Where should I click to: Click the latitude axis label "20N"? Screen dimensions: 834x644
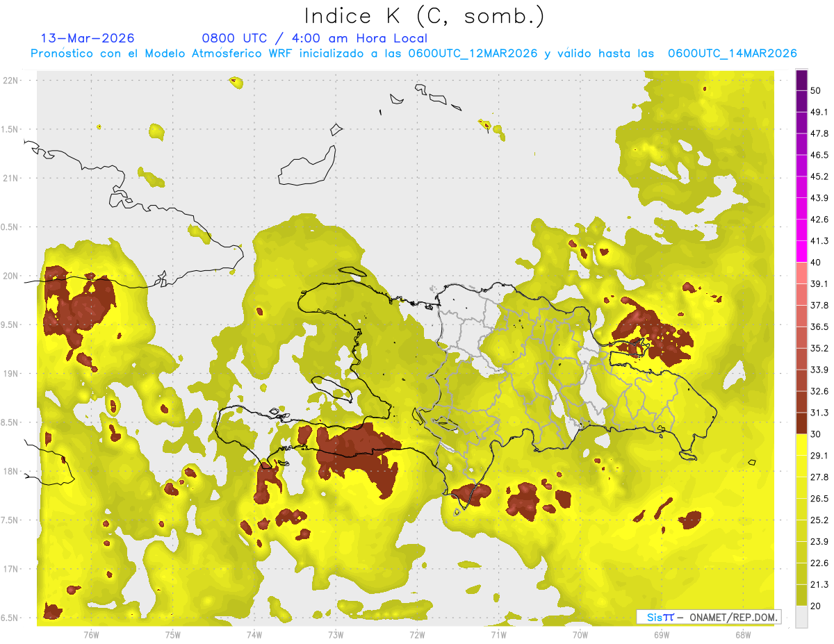(x=11, y=276)
